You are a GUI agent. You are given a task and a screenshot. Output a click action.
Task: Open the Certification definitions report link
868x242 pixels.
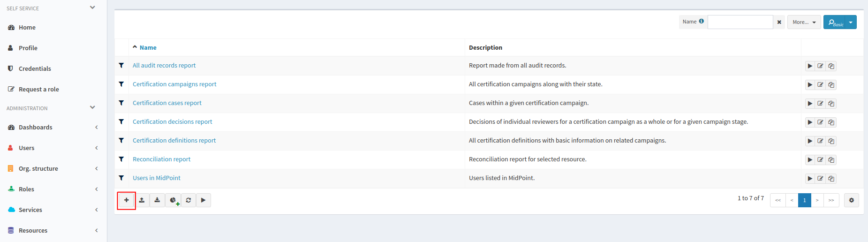point(174,140)
